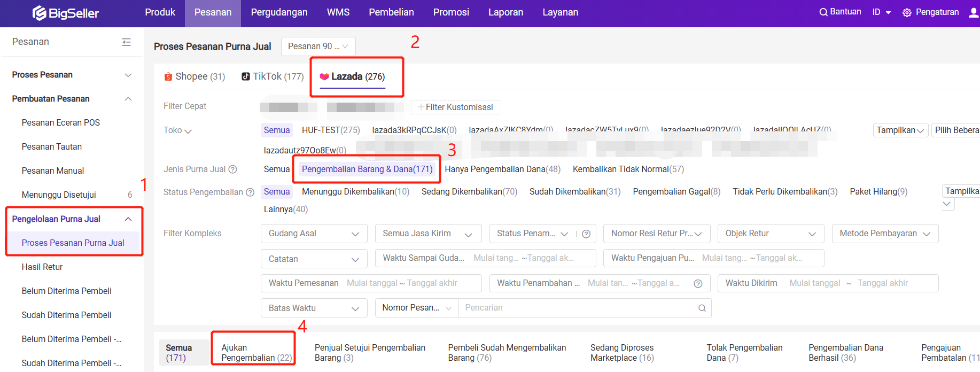
Task: Filter status Sudah Dikembalikan(31)
Action: click(575, 192)
